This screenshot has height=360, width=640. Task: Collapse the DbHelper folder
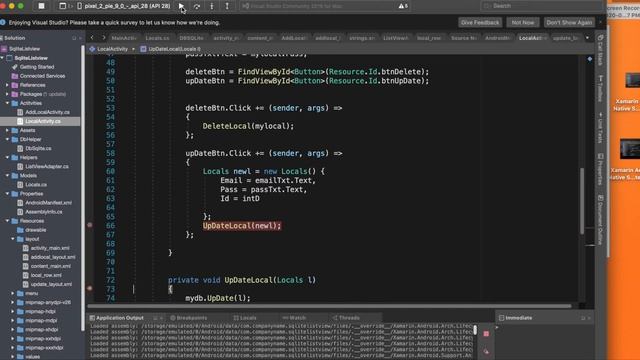click(7, 139)
